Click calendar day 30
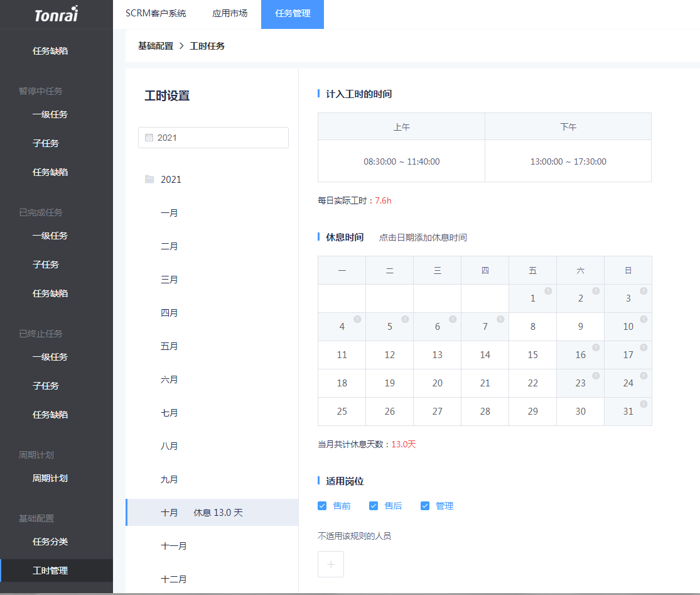 point(580,412)
